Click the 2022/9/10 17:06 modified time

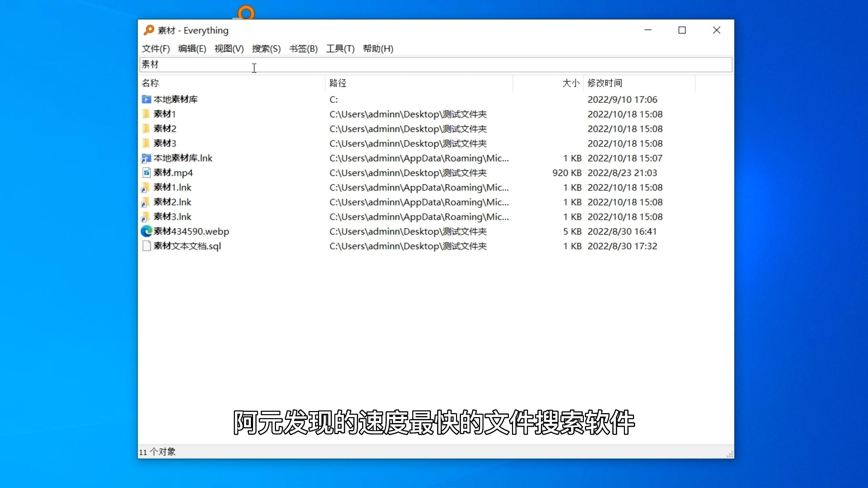[x=622, y=99]
